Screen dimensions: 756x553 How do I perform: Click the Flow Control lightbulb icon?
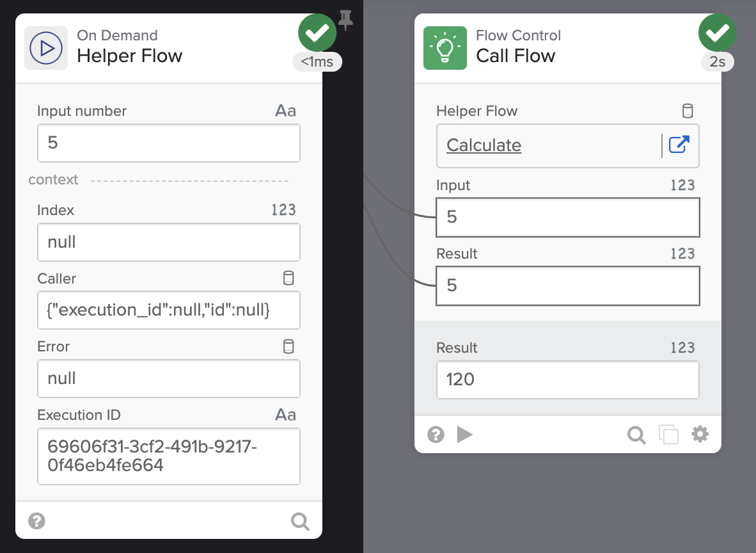446,48
